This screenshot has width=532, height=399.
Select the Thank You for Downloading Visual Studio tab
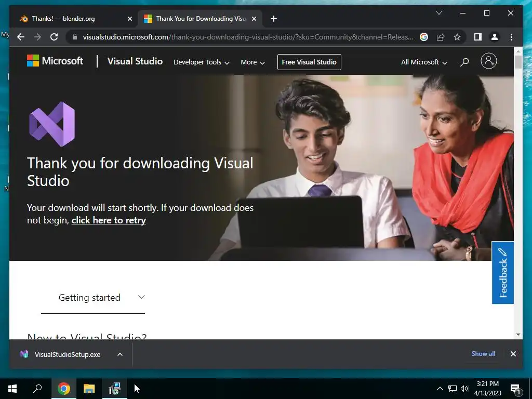coord(201,19)
